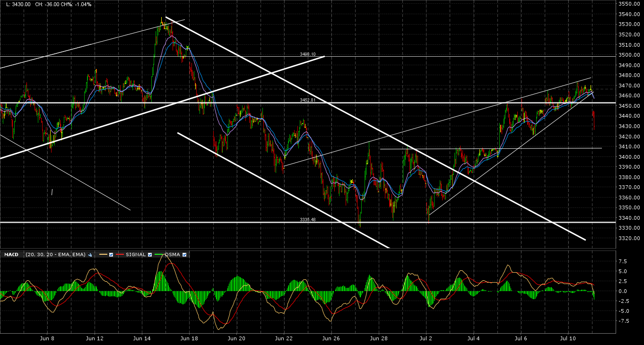Click the Jun 8 date label
The height and width of the screenshot is (345, 644).
tap(47, 339)
